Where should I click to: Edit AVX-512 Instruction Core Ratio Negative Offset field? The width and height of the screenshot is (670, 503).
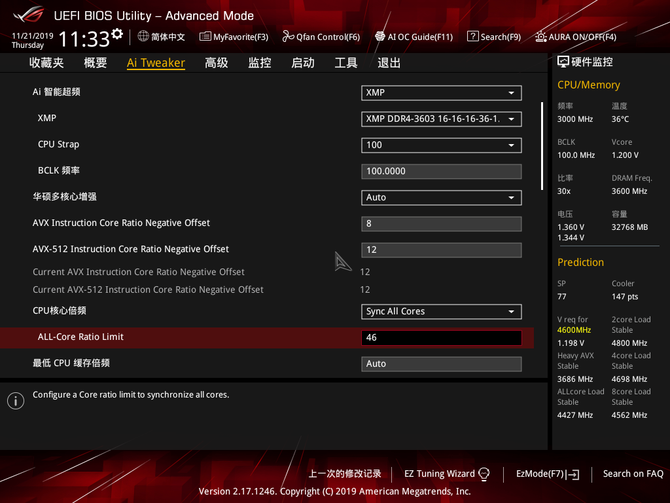pos(441,250)
